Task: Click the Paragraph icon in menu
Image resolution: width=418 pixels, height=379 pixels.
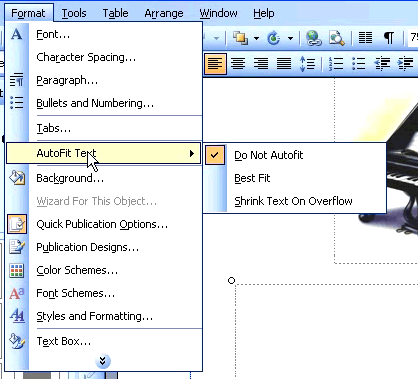Action: [x=16, y=80]
